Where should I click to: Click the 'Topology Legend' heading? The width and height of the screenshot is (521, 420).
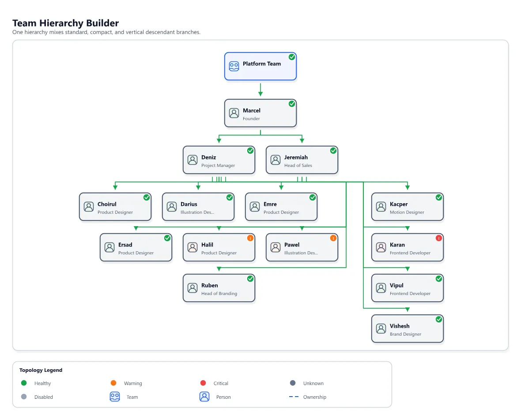pos(41,370)
